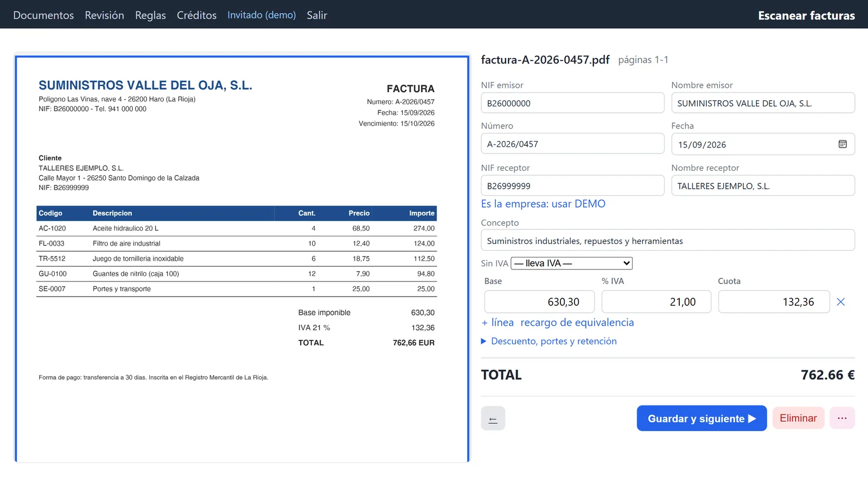
Task: Click the total amount 762.66 €
Action: [x=827, y=375]
